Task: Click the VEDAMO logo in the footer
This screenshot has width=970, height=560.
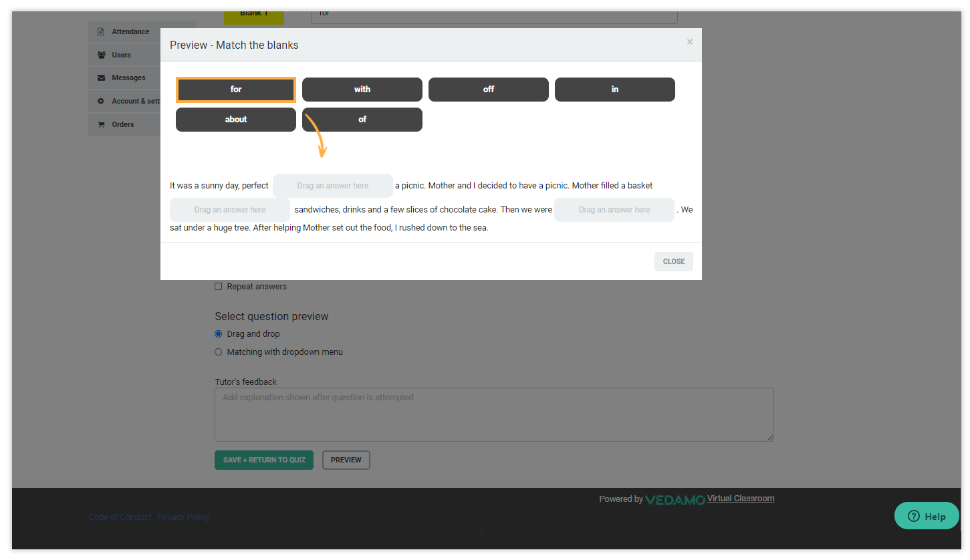Action: coord(675,499)
